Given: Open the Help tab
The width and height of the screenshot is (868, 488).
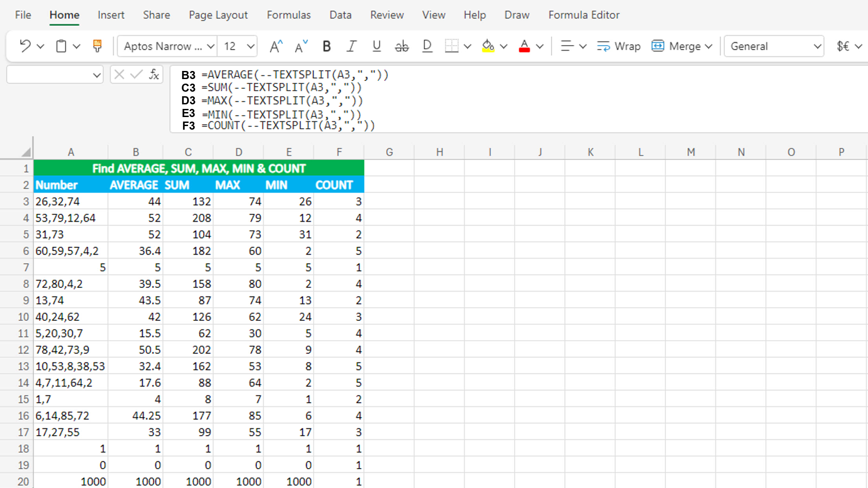Looking at the screenshot, I should coord(475,15).
